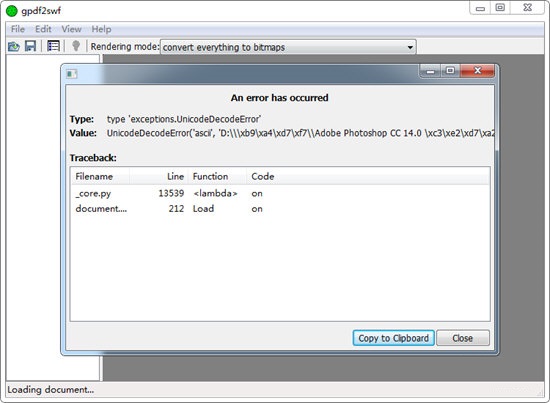Click the Code column header
Screen dimensions: 550x403
[x=368, y=176]
